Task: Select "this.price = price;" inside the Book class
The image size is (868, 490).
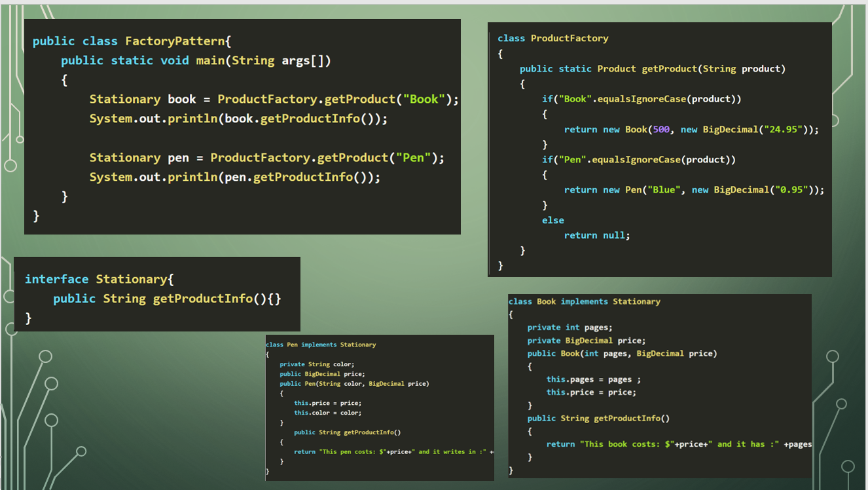Action: [x=591, y=392]
